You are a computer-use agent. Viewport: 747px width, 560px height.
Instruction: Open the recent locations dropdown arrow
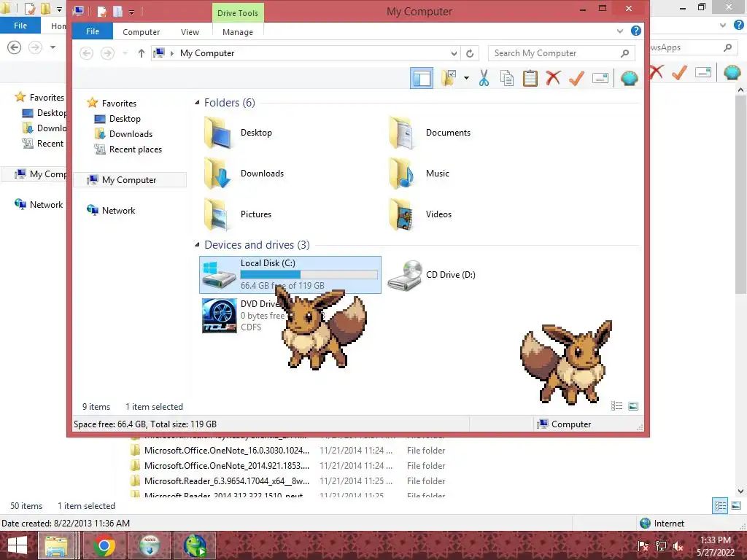(125, 53)
